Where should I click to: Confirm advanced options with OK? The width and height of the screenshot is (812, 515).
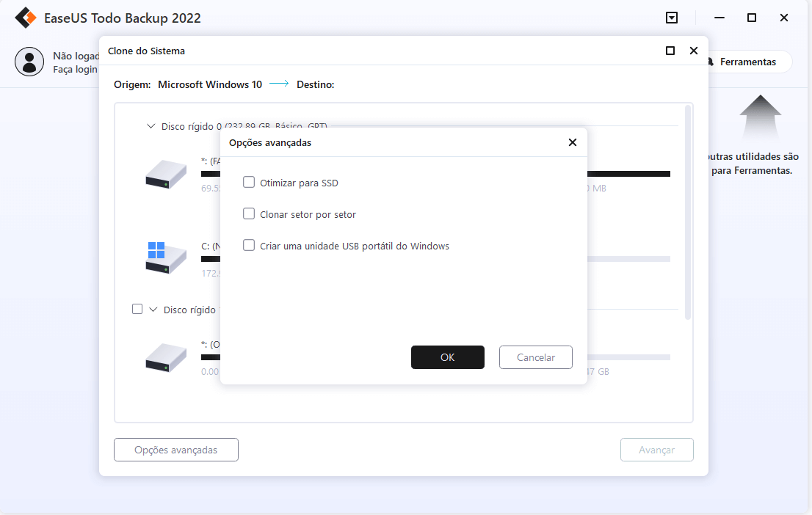(447, 357)
